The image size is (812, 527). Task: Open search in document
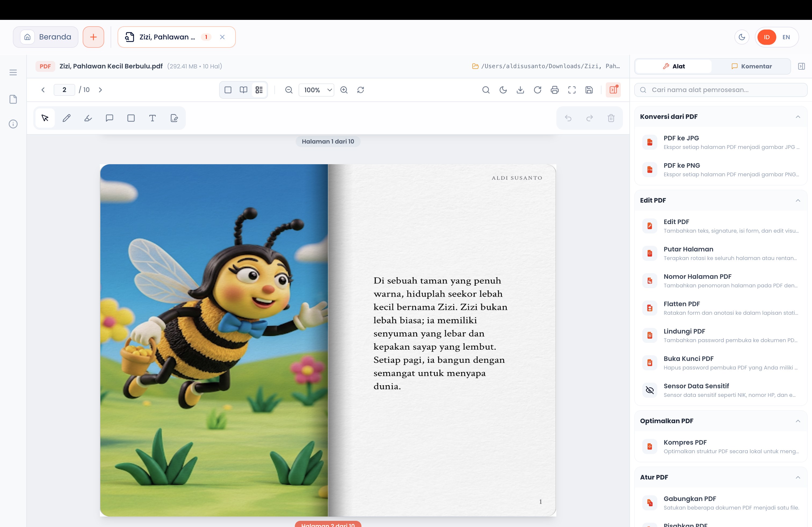point(486,90)
